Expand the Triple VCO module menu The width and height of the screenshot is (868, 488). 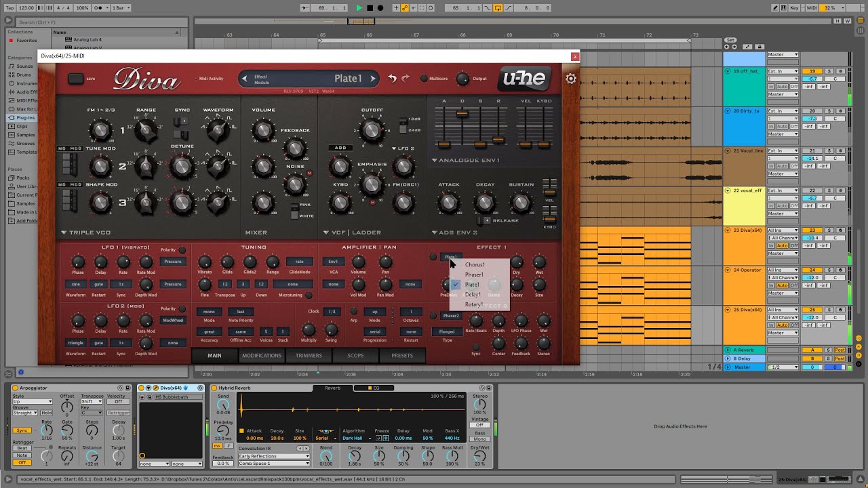pyautogui.click(x=65, y=232)
